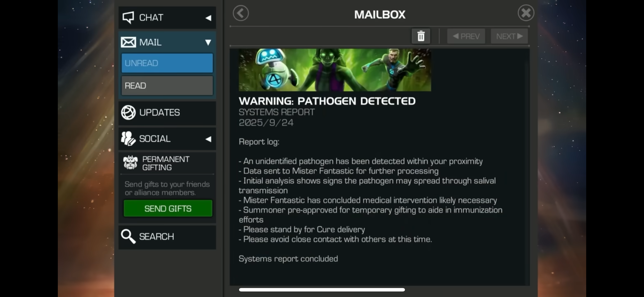Viewport: 644px width, 297px height.
Task: Click the Social people icon
Action: [128, 139]
